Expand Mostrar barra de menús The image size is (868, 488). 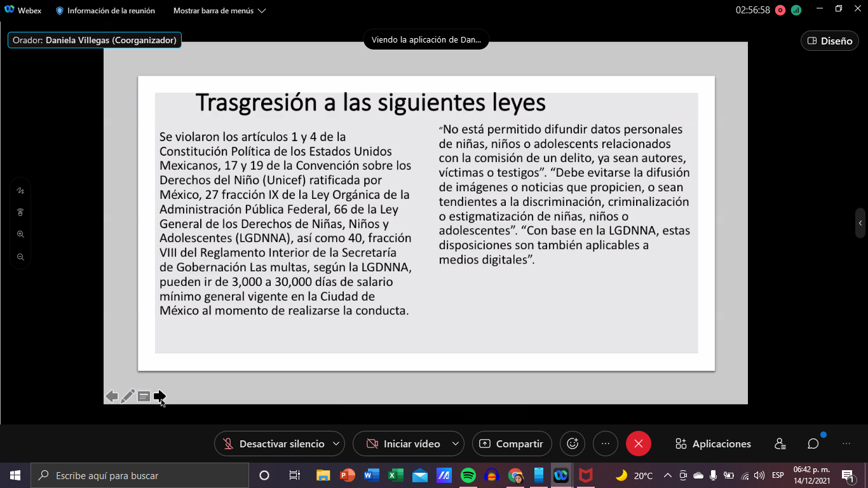coord(219,11)
